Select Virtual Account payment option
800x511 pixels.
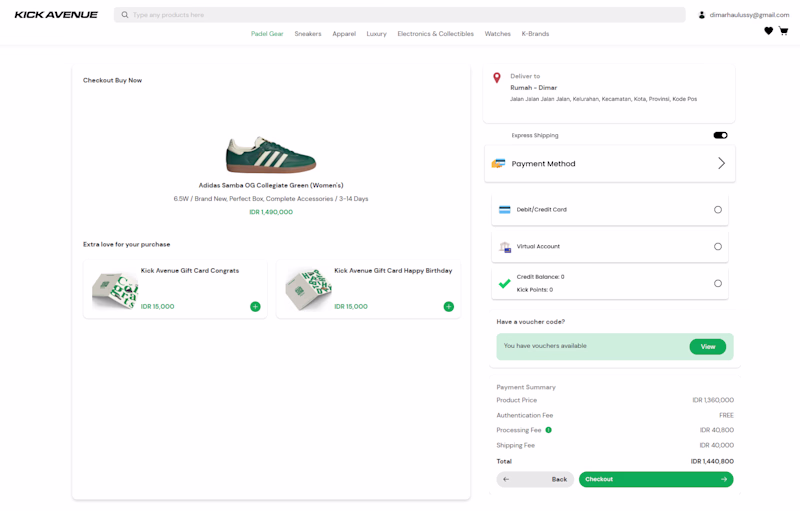[x=717, y=246]
